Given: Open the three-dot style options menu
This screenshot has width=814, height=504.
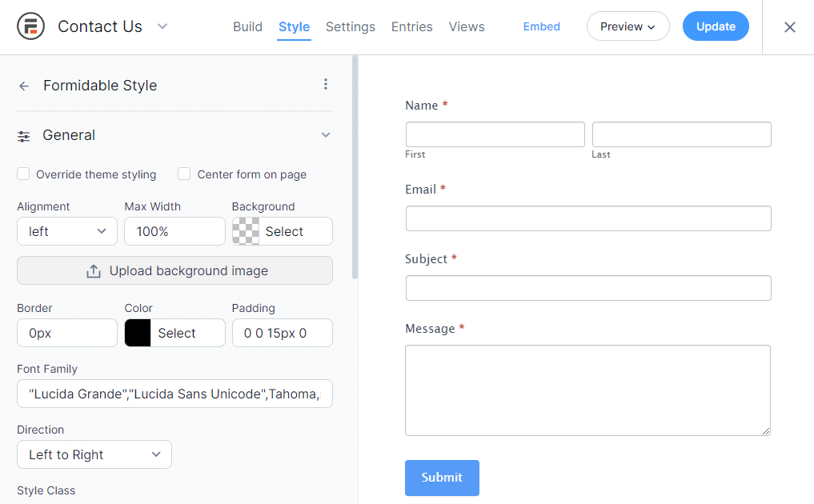Looking at the screenshot, I should [326, 85].
